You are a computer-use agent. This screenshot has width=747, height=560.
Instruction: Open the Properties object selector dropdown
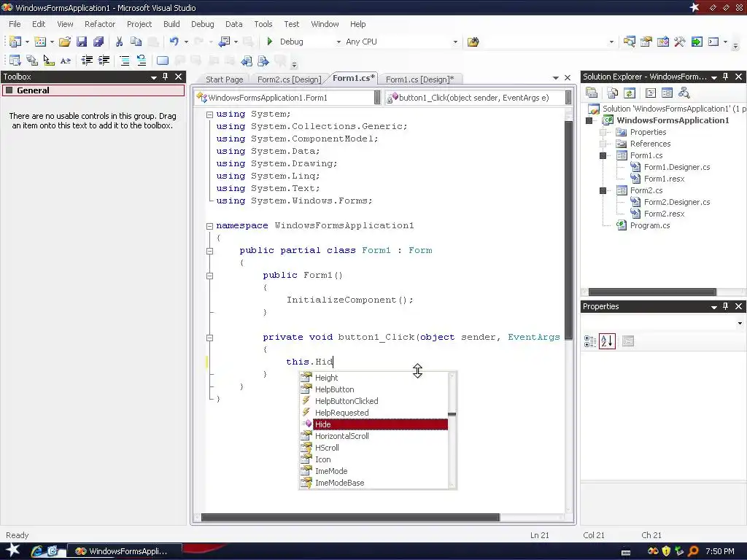click(740, 323)
